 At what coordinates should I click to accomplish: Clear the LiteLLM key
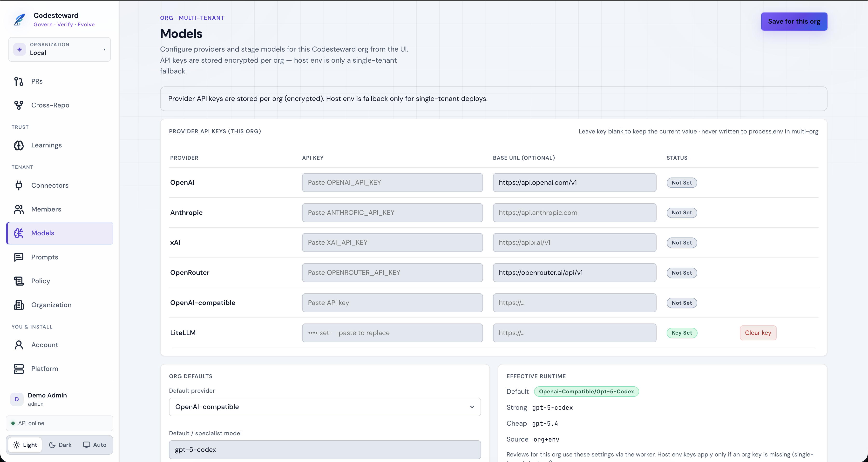(x=758, y=333)
